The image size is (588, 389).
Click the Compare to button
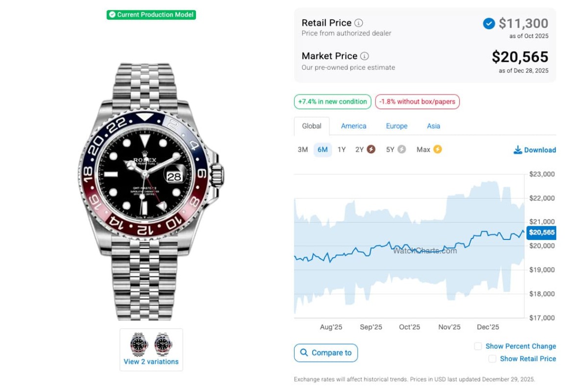point(326,353)
